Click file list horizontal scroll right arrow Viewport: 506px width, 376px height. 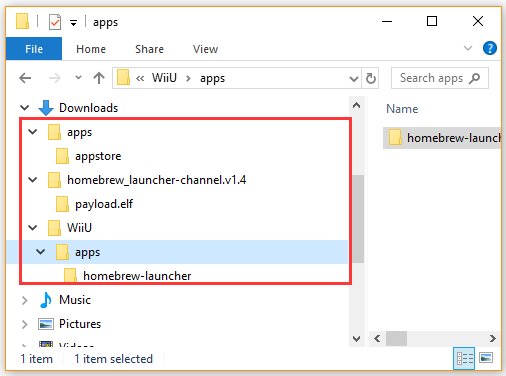pyautogui.click(x=493, y=339)
